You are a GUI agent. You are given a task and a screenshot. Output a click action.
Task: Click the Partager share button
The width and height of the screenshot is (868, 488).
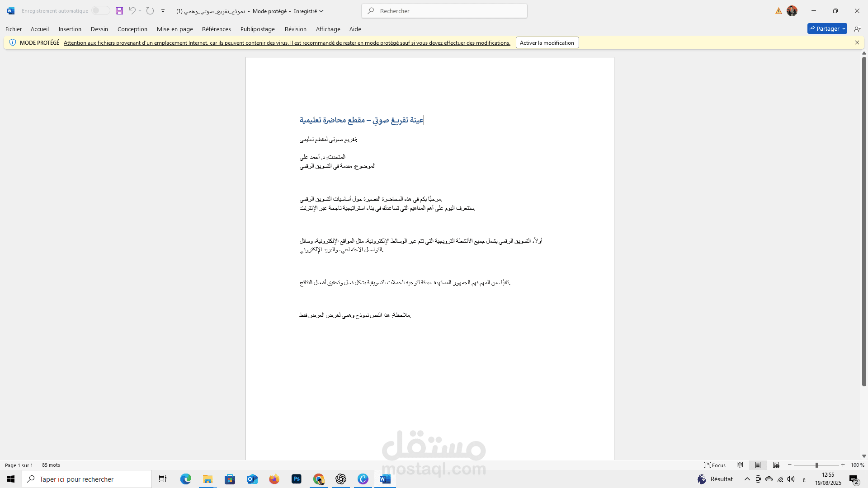click(824, 28)
